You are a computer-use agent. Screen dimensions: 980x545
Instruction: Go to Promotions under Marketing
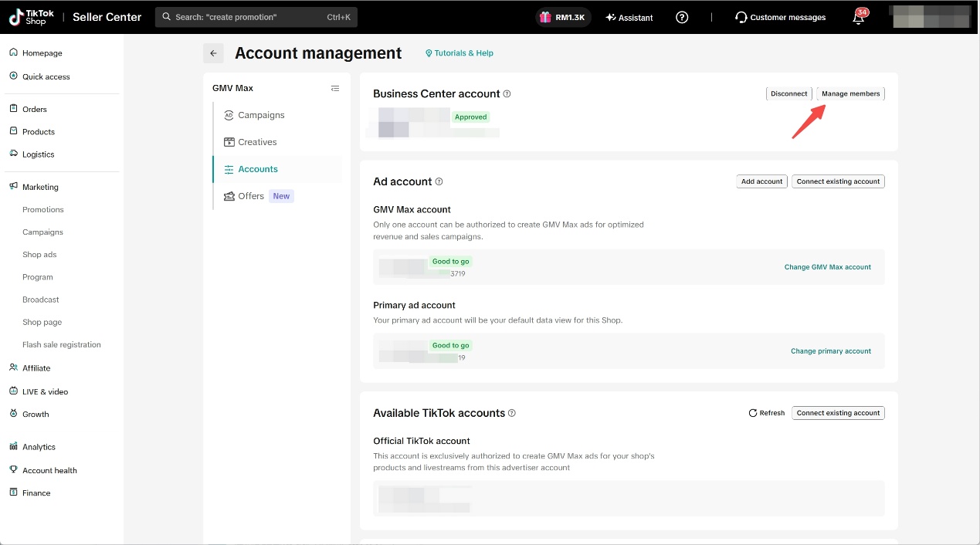[x=43, y=209]
